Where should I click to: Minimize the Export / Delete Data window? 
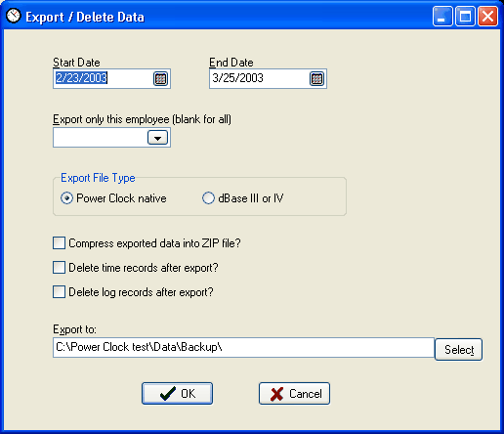pyautogui.click(x=442, y=16)
